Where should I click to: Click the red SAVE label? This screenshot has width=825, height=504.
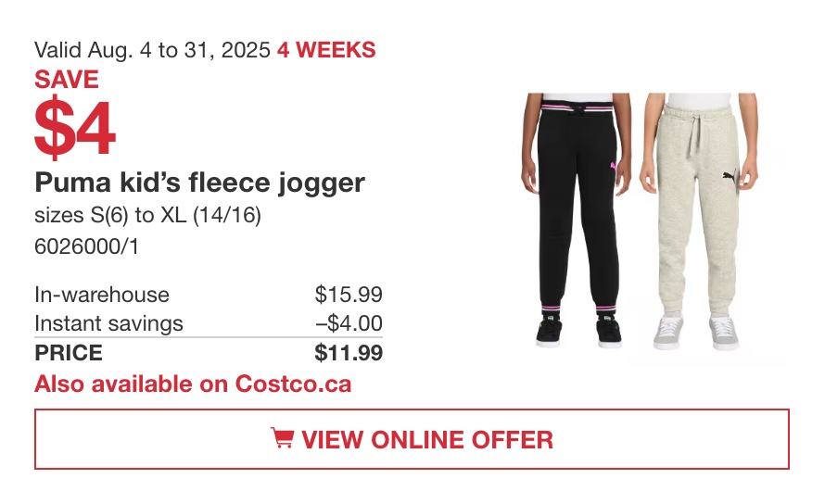point(67,80)
